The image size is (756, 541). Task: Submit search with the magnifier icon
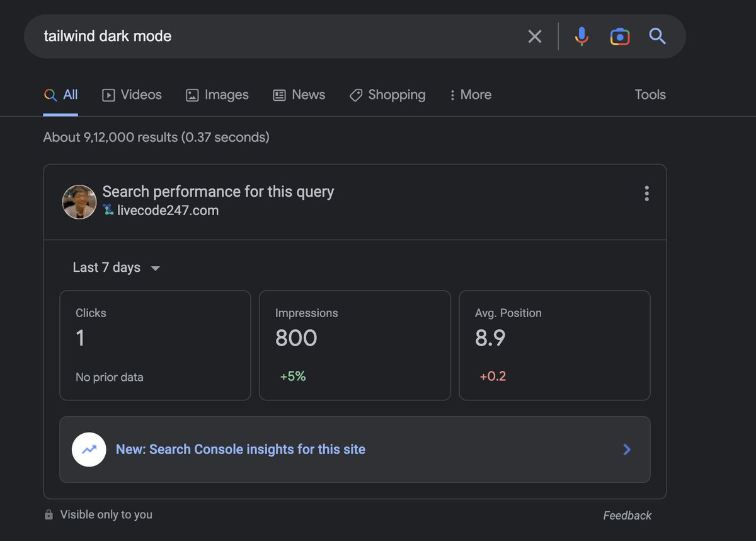pos(657,37)
